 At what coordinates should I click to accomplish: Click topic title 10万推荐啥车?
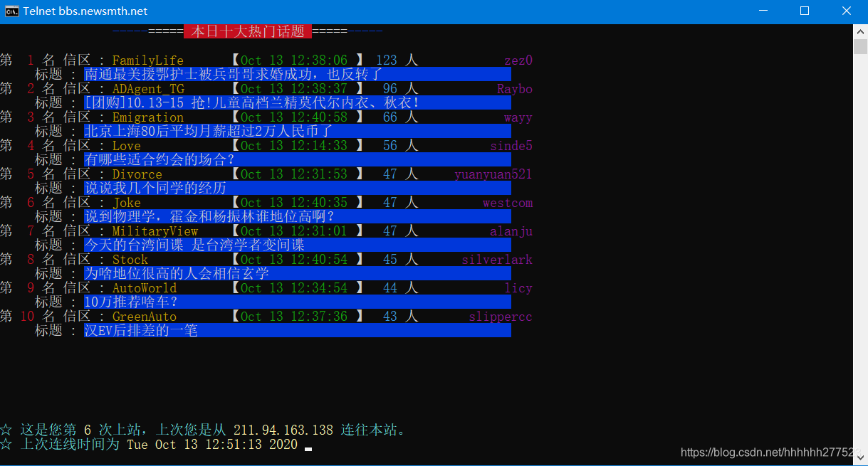131,302
